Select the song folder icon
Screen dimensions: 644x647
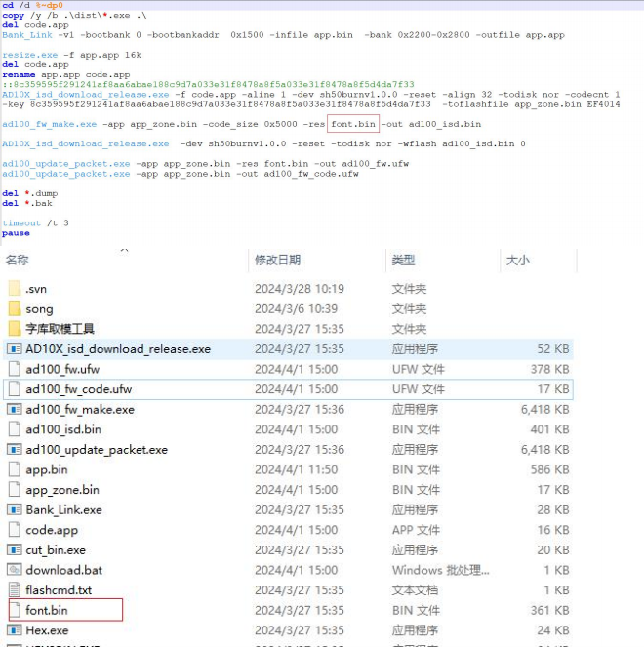(x=15, y=308)
